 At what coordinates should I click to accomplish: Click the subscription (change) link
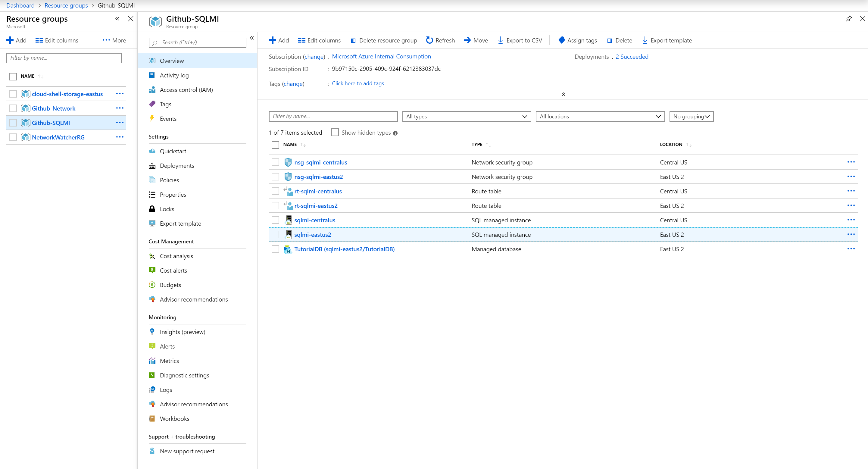tap(314, 57)
